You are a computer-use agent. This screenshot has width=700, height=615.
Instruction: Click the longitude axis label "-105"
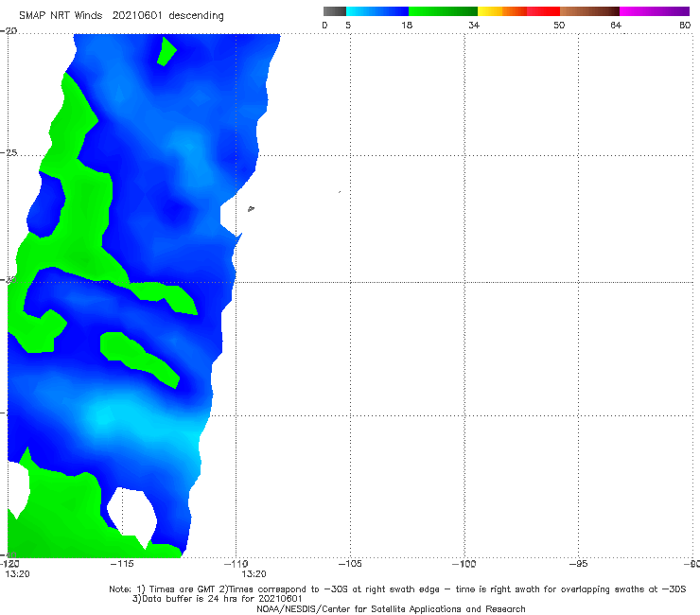click(350, 564)
